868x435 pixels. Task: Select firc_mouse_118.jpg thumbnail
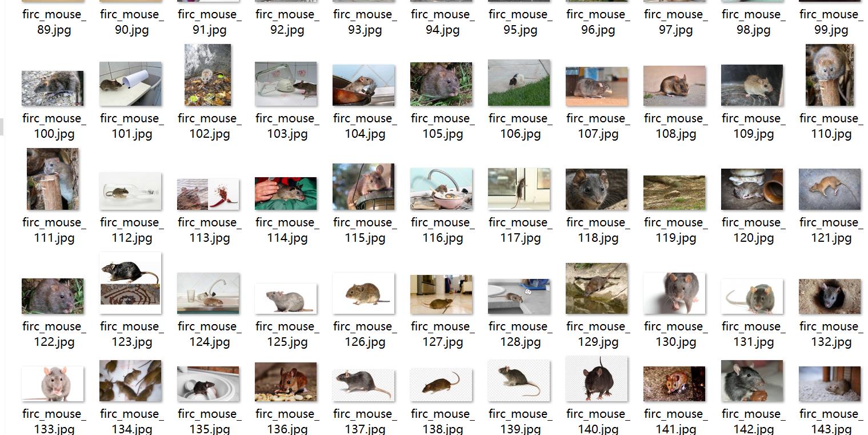597,189
